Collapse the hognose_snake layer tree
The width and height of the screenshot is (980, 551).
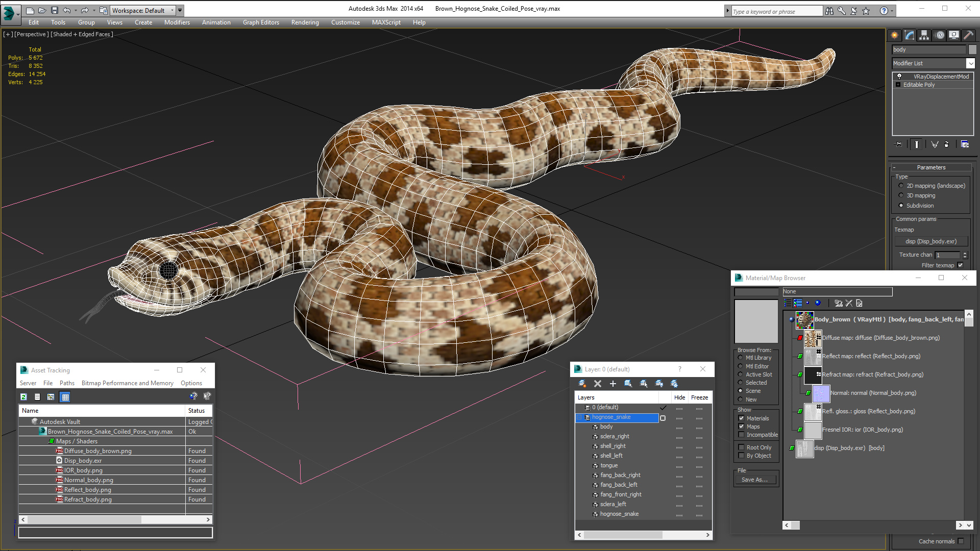pyautogui.click(x=580, y=417)
